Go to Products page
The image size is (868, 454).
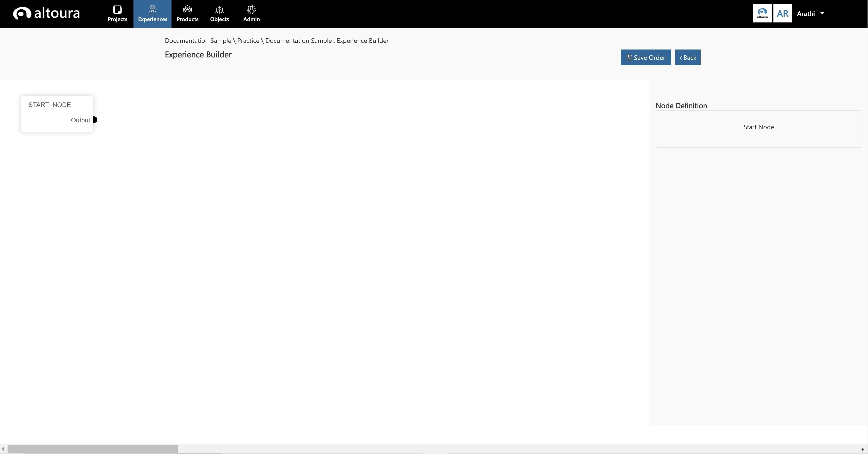(187, 14)
